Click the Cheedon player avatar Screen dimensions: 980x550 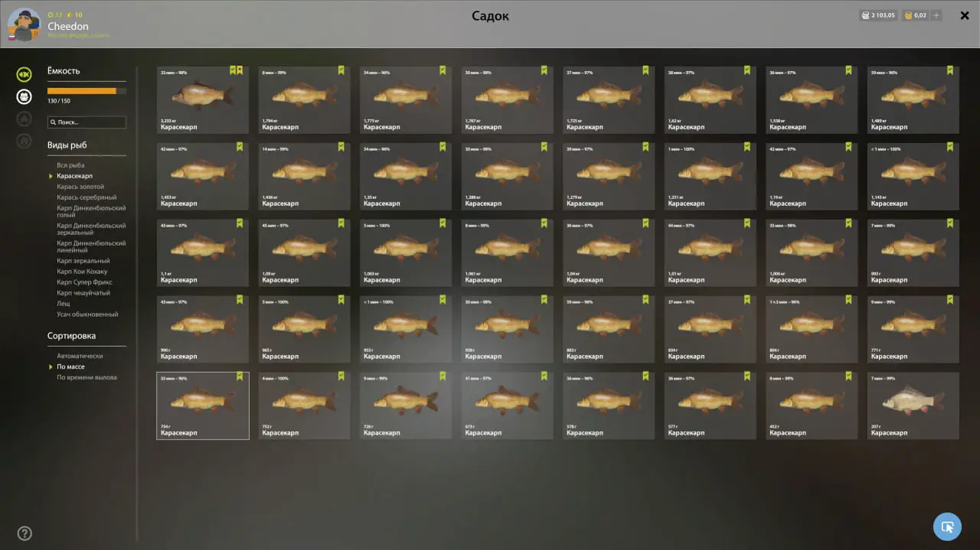24,24
